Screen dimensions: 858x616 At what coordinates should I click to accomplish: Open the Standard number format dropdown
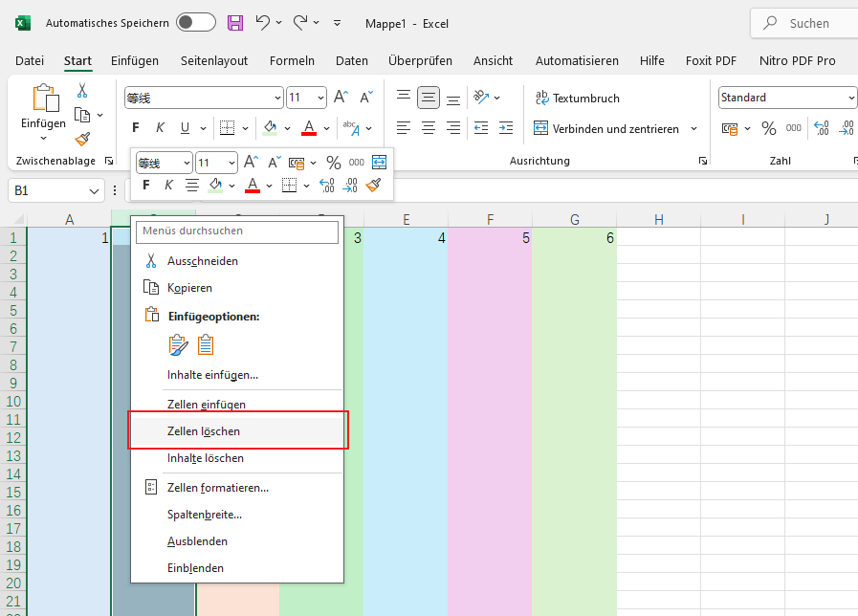tap(851, 98)
